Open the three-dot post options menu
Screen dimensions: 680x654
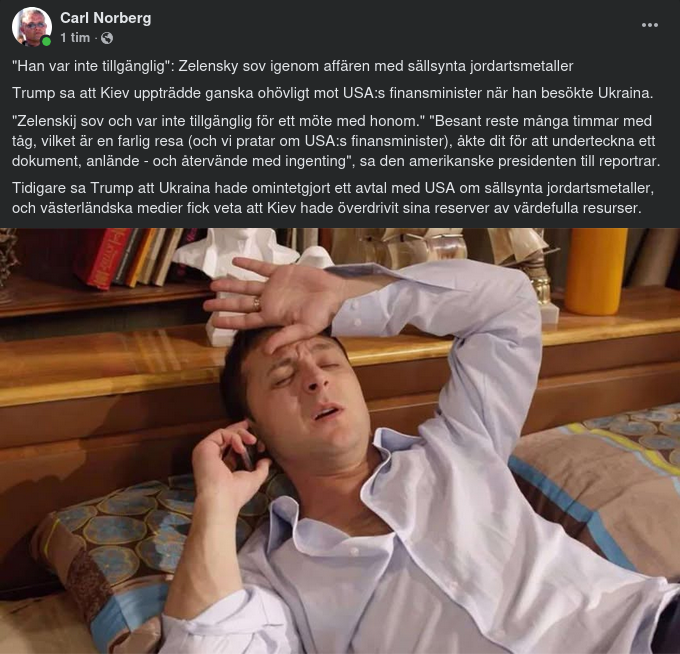tap(650, 25)
